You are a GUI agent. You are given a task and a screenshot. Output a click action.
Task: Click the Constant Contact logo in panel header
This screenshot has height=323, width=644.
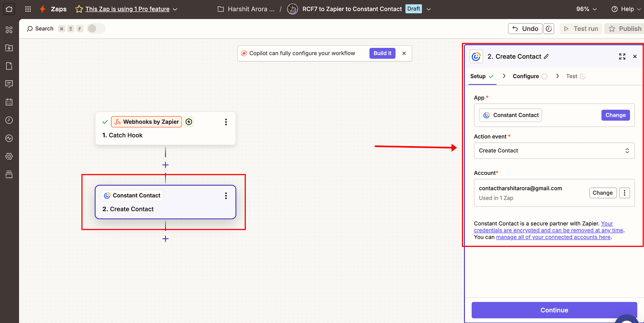click(476, 57)
